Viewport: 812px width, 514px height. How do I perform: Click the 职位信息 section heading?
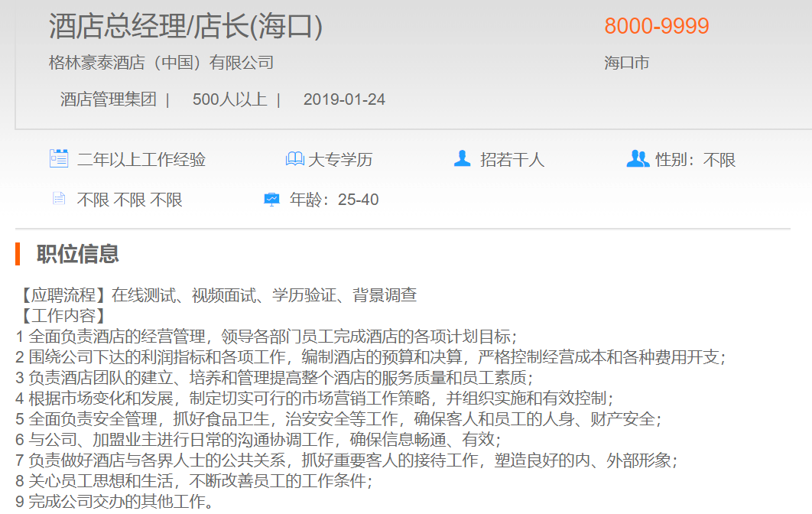[x=78, y=253]
